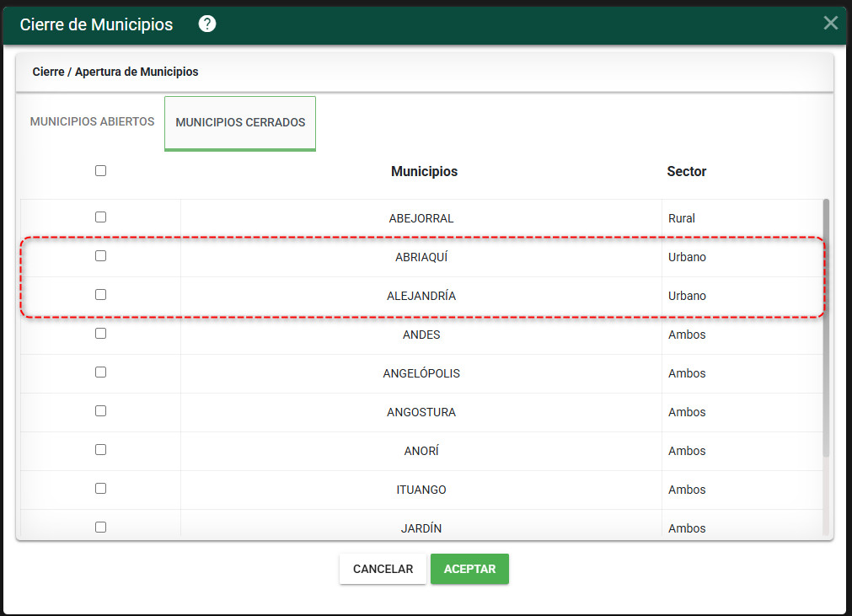This screenshot has width=852, height=616.
Task: Mark the ANGOSTURA checkbox
Action: click(x=100, y=411)
